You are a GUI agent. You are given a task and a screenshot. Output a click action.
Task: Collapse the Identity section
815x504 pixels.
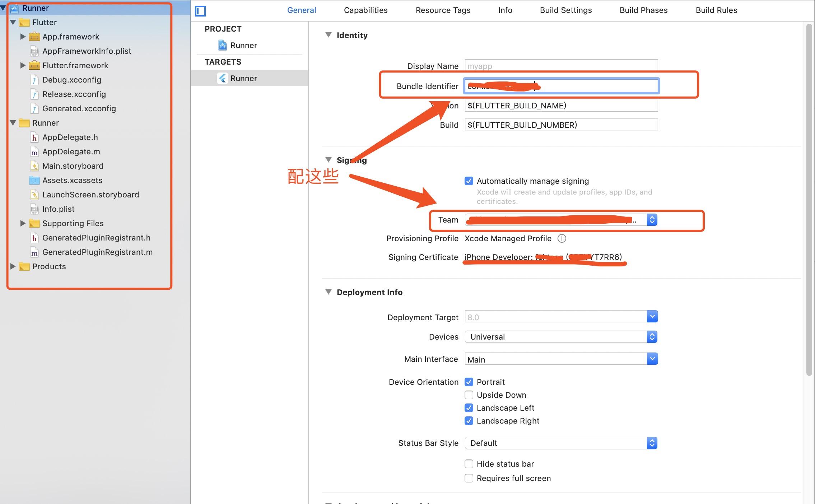[328, 35]
